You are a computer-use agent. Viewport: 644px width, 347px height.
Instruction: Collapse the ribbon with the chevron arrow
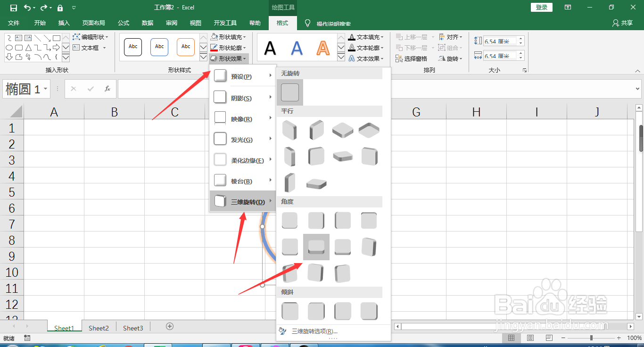point(637,70)
